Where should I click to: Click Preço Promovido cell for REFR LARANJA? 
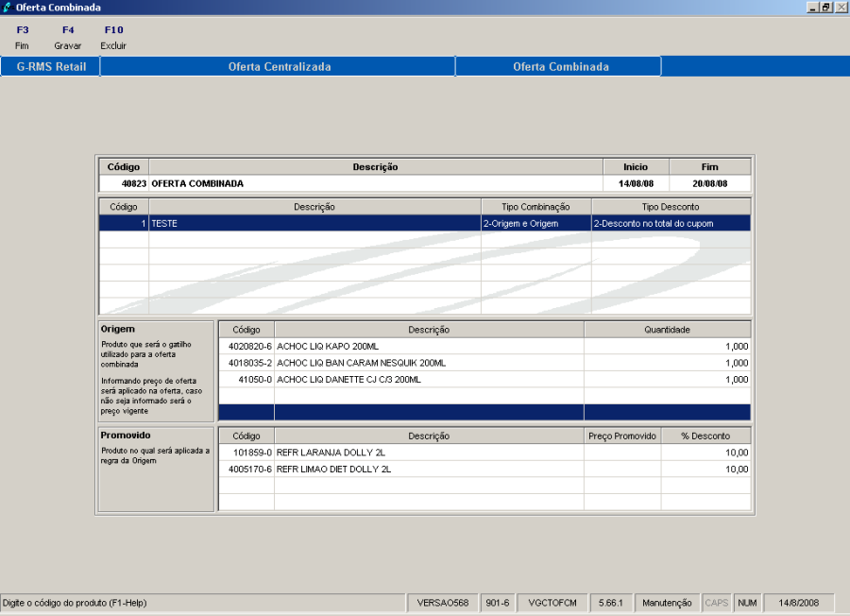(x=622, y=453)
